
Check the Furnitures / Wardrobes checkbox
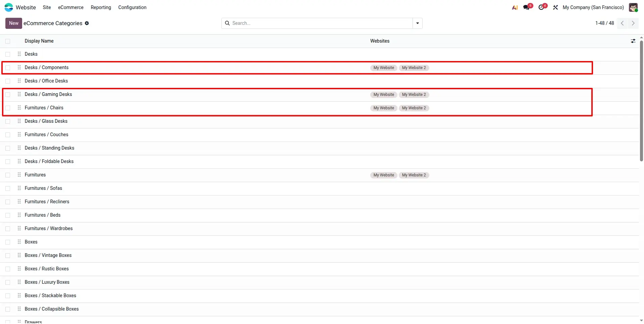coord(8,229)
